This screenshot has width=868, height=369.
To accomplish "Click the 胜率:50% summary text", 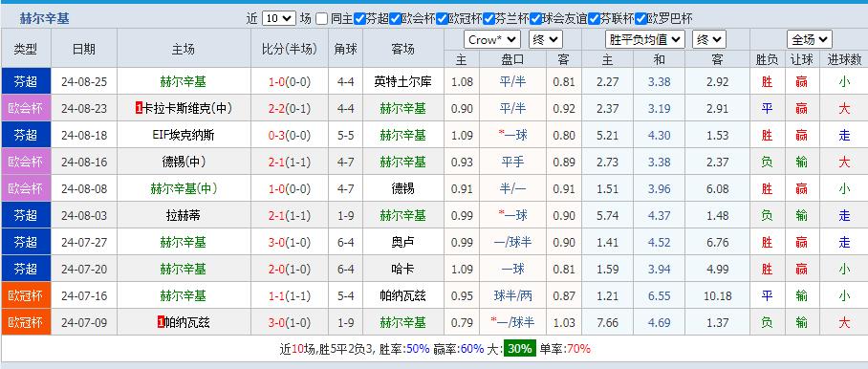I will click(x=404, y=349).
